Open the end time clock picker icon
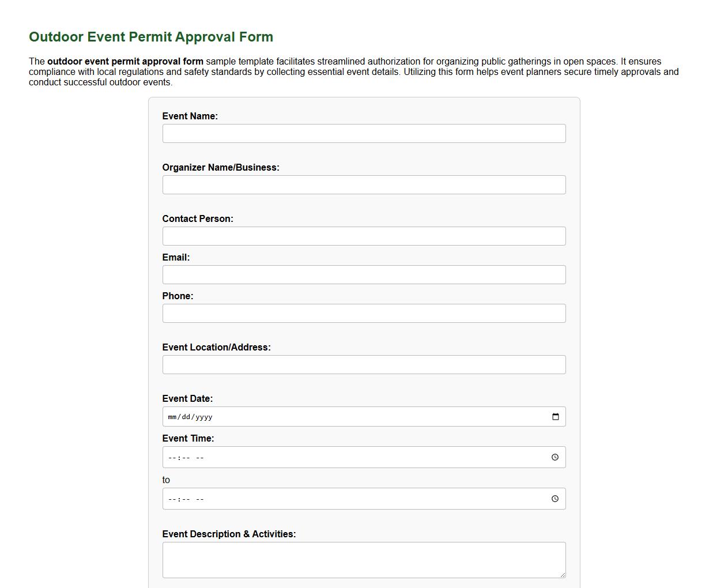 pyautogui.click(x=555, y=498)
